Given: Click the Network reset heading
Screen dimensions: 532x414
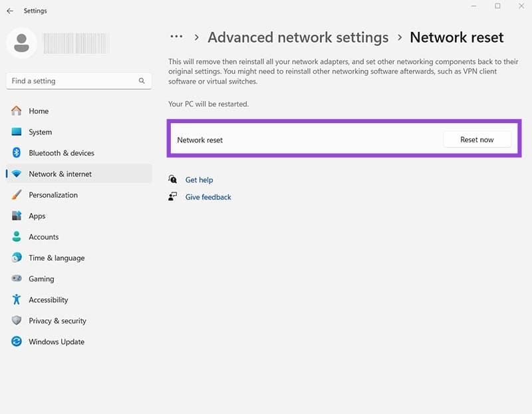Looking at the screenshot, I should point(457,37).
